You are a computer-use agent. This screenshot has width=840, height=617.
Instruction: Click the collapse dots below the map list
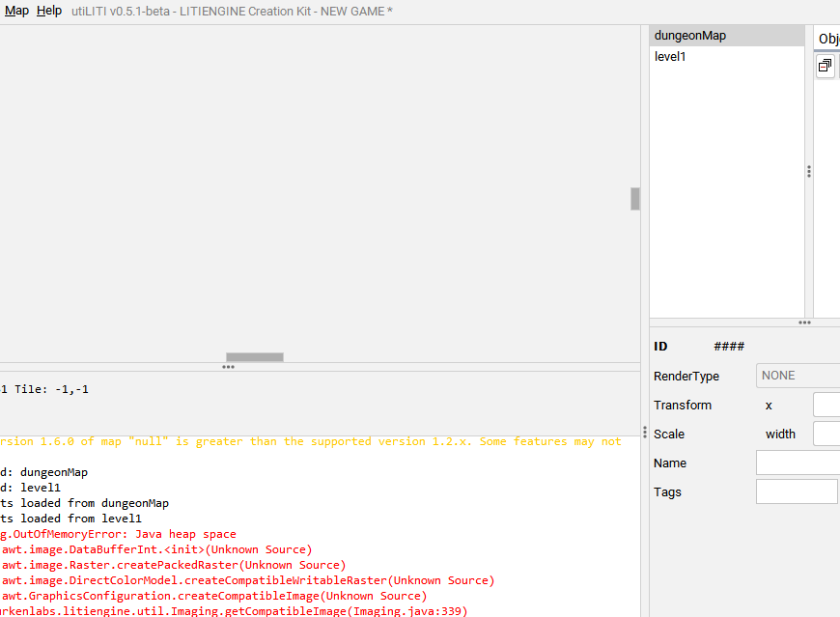click(804, 322)
